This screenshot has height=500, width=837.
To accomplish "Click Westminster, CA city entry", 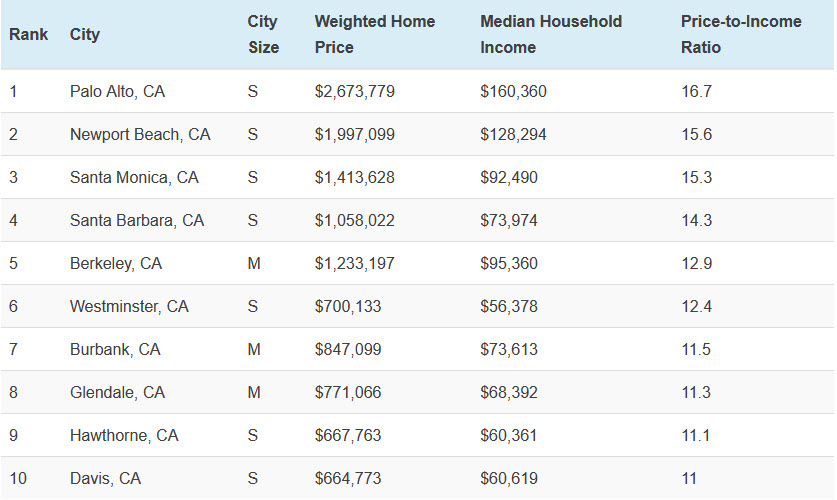I will (129, 306).
